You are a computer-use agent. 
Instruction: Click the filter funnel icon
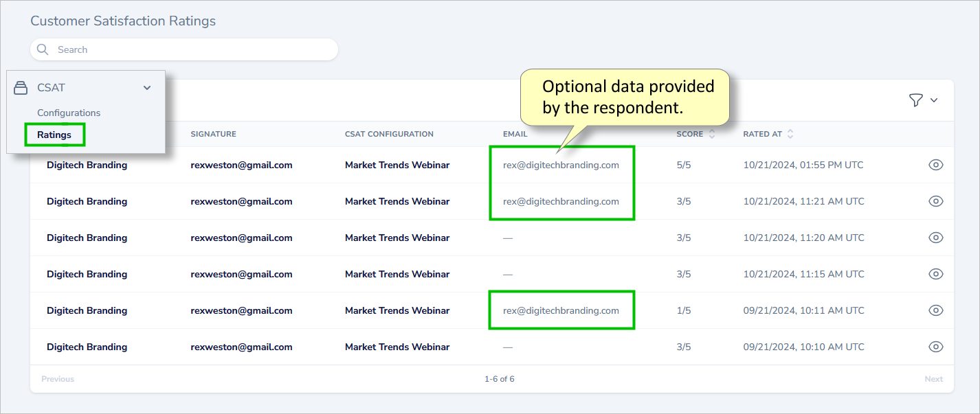pos(915,100)
